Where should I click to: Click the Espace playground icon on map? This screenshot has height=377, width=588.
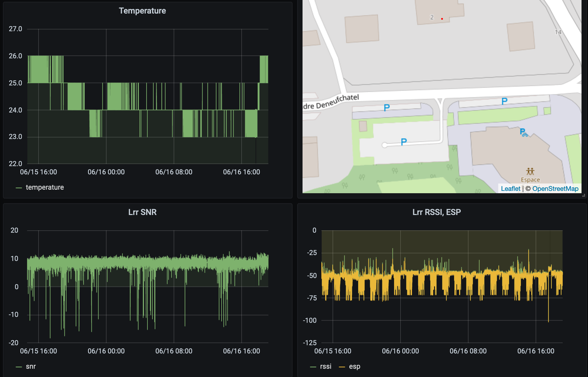[x=530, y=171]
